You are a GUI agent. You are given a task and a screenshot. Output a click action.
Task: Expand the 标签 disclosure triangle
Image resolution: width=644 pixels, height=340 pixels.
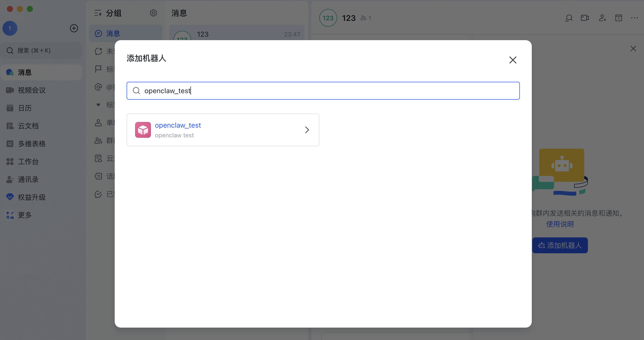(98, 105)
